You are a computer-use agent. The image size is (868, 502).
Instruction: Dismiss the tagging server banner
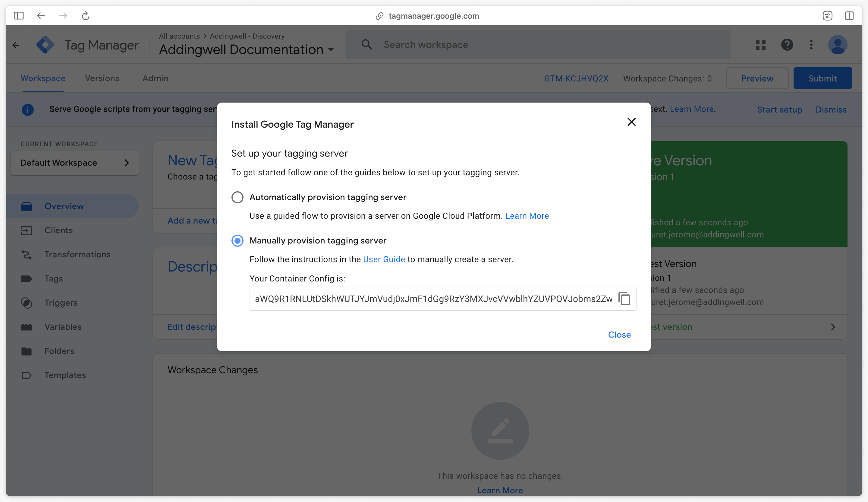pyautogui.click(x=831, y=110)
